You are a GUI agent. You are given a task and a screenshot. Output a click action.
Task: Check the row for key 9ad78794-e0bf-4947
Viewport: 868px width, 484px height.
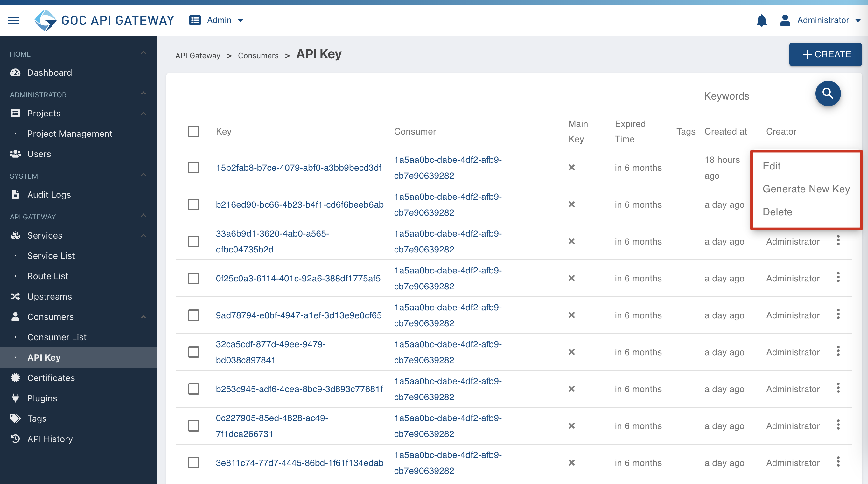pyautogui.click(x=194, y=315)
